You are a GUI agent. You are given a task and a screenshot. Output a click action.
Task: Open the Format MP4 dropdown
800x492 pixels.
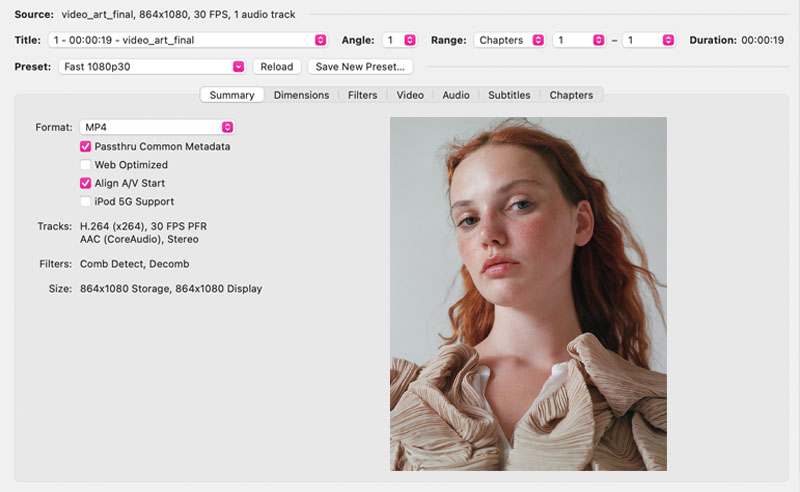tap(157, 127)
